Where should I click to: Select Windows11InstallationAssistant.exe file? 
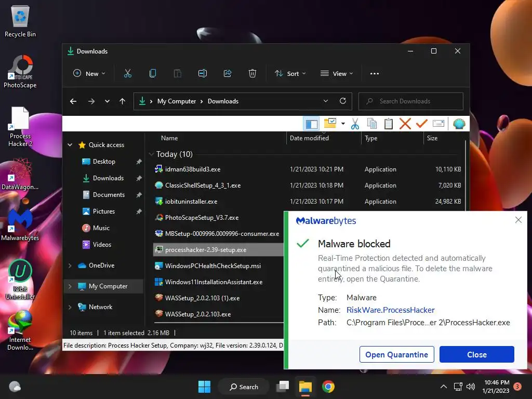click(x=214, y=282)
